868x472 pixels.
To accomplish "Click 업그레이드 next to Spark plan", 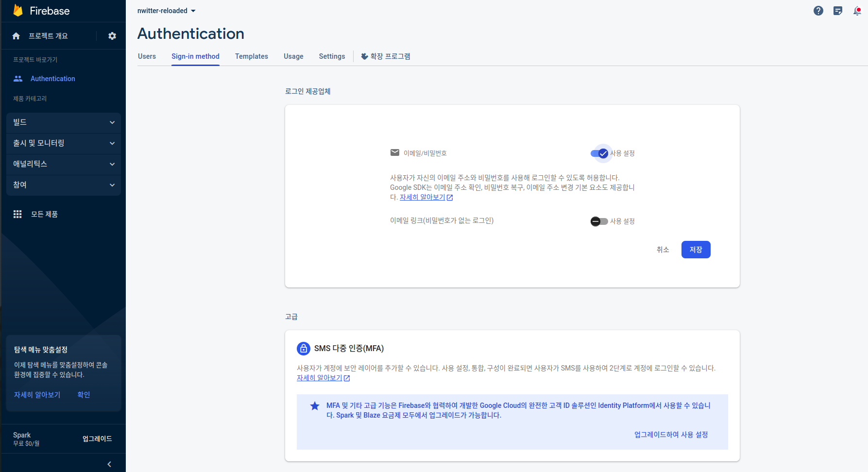I will click(97, 439).
